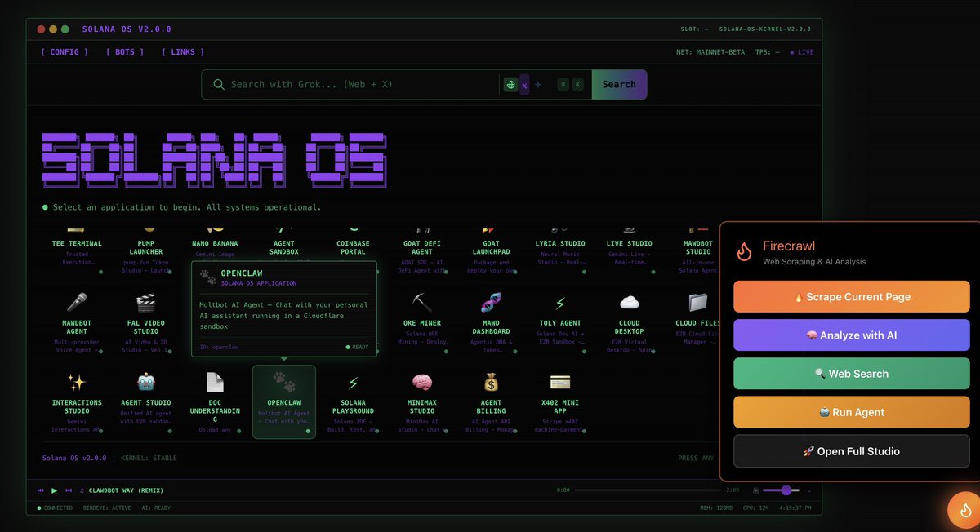980x532 pixels.
Task: Select the highlighted OpenClaw paw tile
Action: (x=284, y=401)
